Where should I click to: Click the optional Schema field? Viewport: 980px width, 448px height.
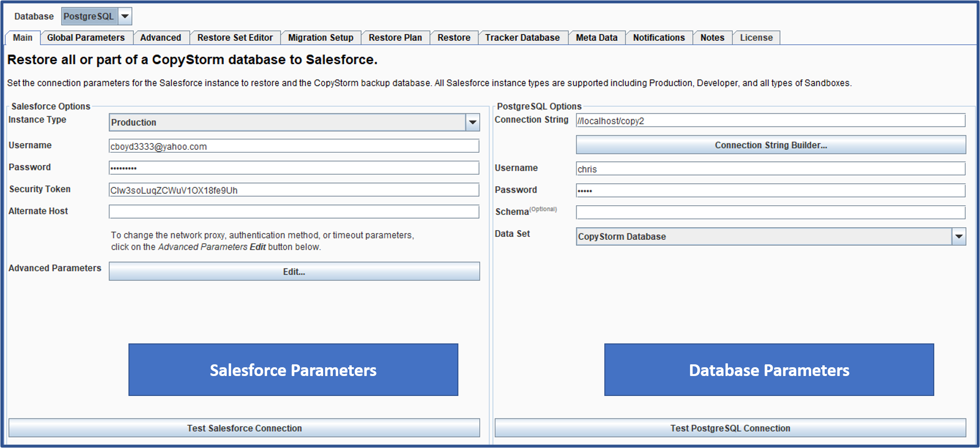pyautogui.click(x=771, y=212)
